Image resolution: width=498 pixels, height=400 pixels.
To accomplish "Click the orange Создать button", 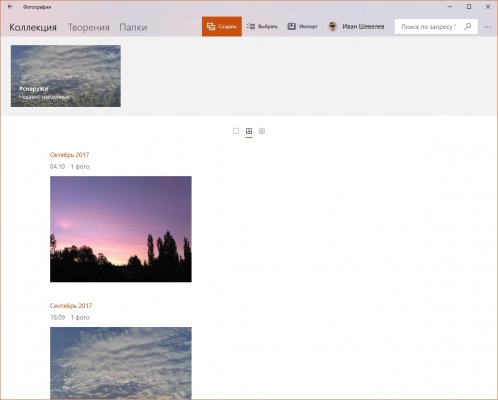I will point(222,26).
